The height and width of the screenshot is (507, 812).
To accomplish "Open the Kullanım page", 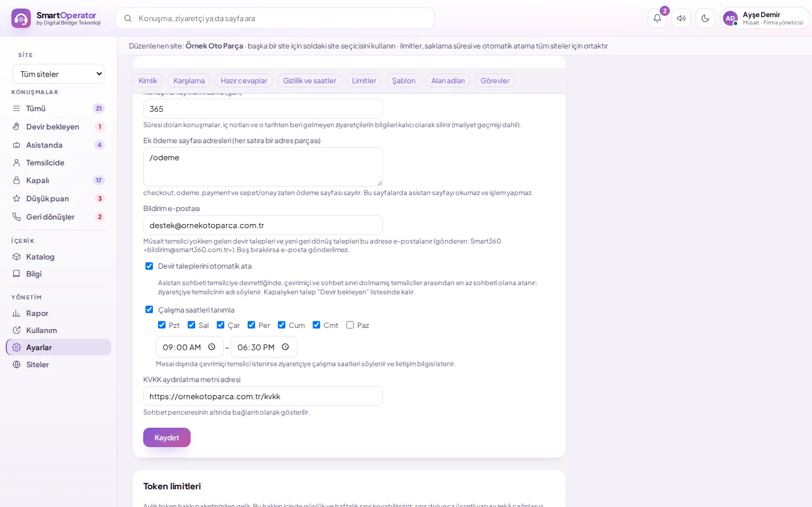I will point(58,330).
